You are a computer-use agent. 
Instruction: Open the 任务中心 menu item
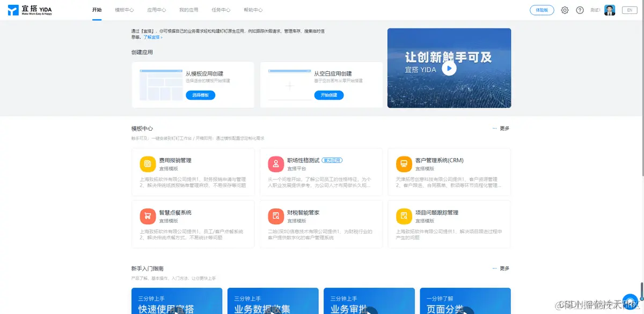point(222,9)
